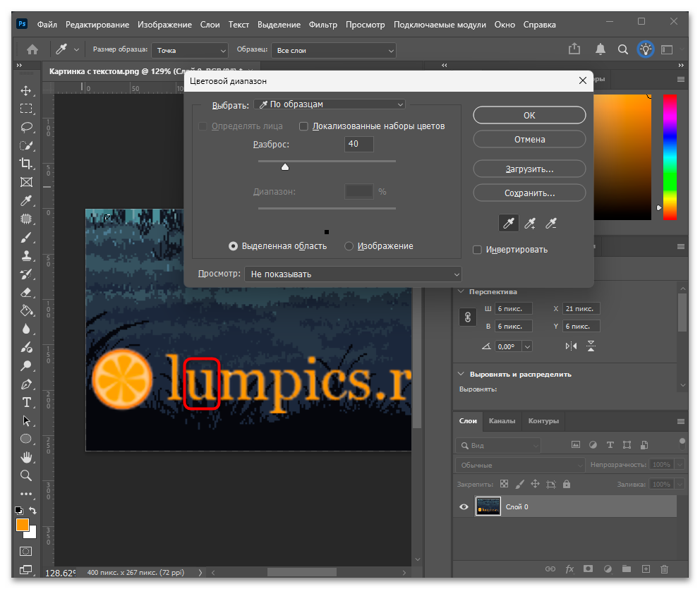This screenshot has width=700, height=589.
Task: Select the Move tool
Action: tap(26, 90)
